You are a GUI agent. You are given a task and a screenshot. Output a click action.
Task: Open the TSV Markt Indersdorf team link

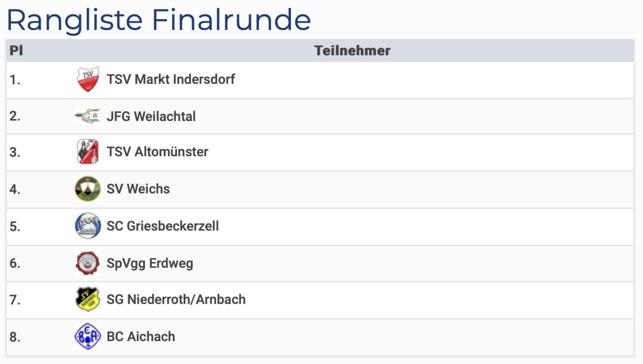pyautogui.click(x=171, y=79)
